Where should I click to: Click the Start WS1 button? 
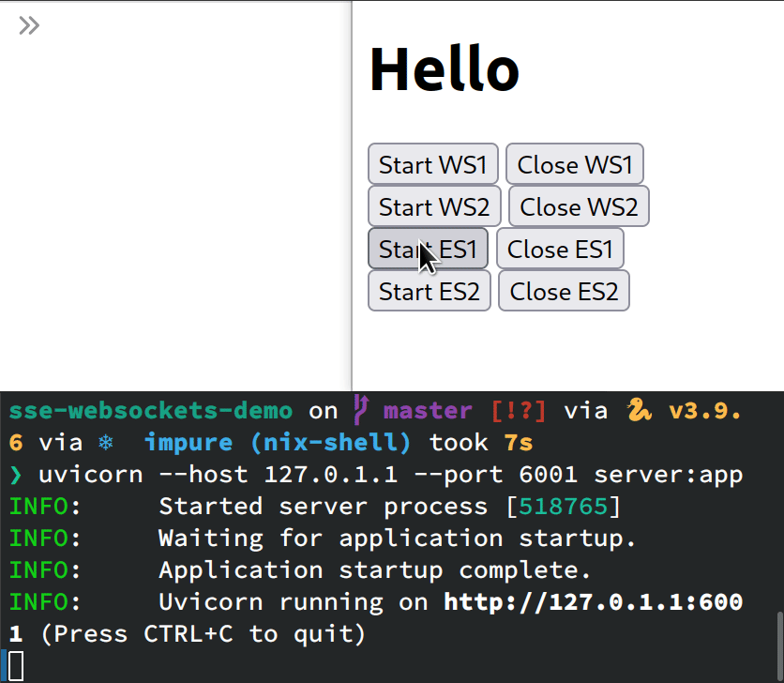click(432, 163)
